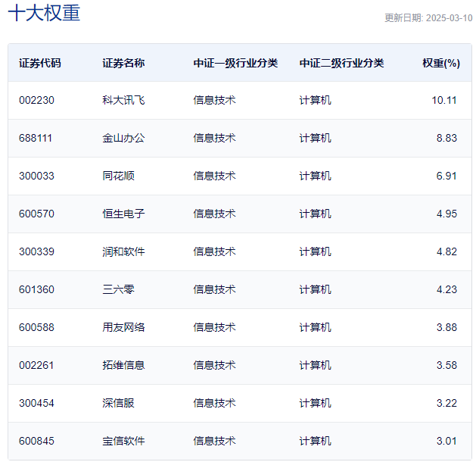
Task: Click the 十大权重 heading
Action: click(44, 14)
